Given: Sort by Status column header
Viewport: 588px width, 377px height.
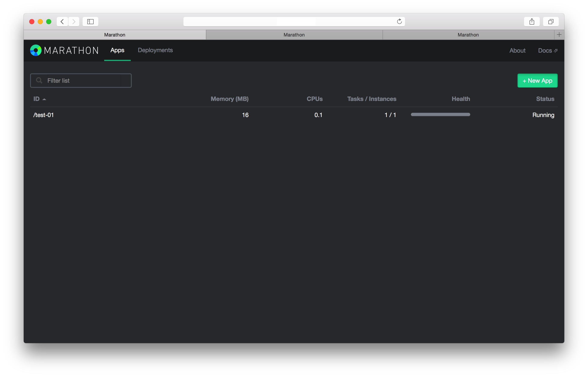Looking at the screenshot, I should pyautogui.click(x=545, y=99).
